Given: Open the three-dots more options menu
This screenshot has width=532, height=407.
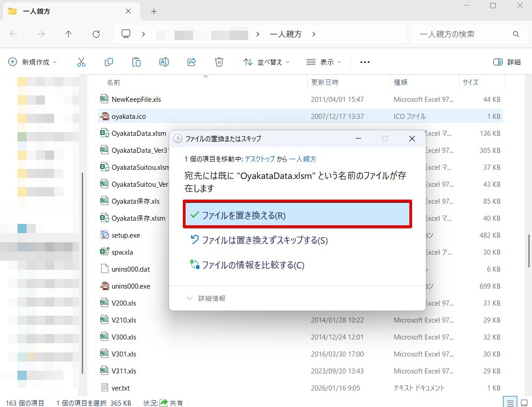Looking at the screenshot, I should (365, 62).
